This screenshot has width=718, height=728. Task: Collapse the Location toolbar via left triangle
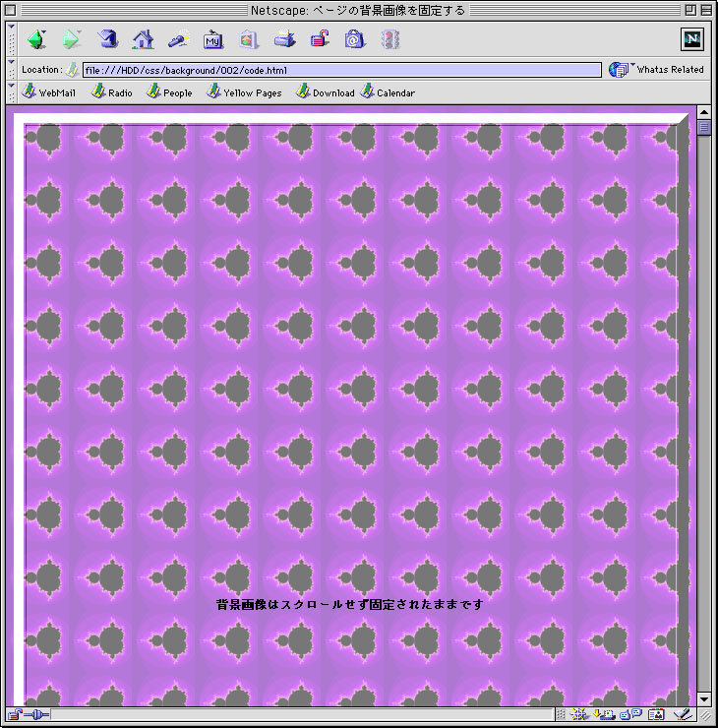coord(11,70)
